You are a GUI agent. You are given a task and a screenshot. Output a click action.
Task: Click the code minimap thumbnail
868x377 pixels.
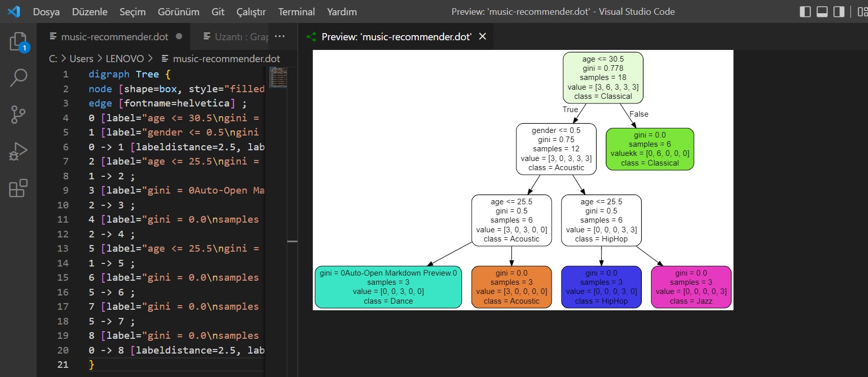(x=278, y=77)
